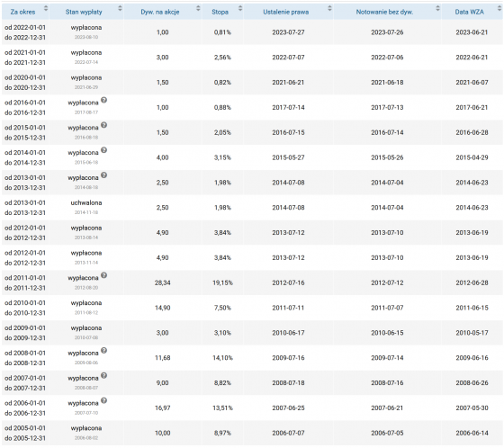Click the help icon in 2006 period row
Screen dimensions: 504x448
coord(103,400)
